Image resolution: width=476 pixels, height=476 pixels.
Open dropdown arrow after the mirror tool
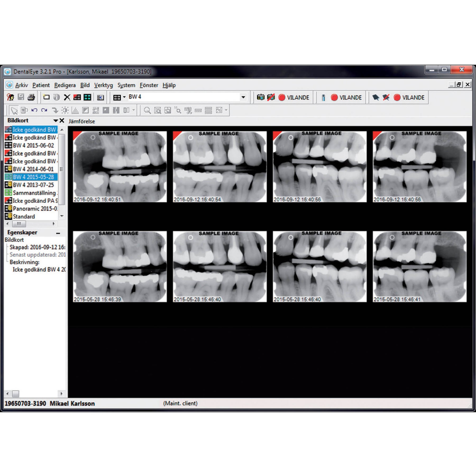(134, 110)
